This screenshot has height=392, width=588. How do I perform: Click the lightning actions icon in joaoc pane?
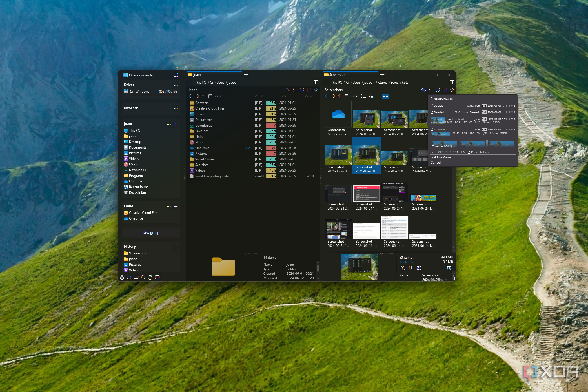pyautogui.click(x=316, y=90)
